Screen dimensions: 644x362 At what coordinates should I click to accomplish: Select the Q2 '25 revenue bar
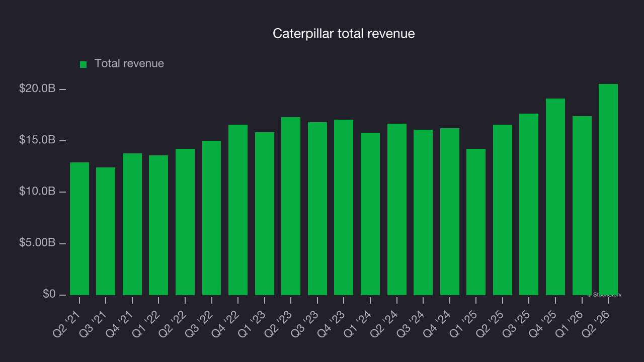pyautogui.click(x=503, y=210)
